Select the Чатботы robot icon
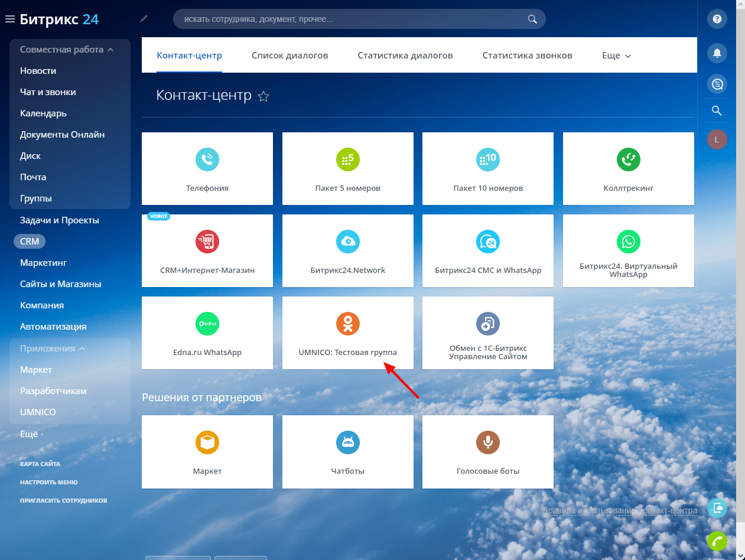 (x=348, y=442)
